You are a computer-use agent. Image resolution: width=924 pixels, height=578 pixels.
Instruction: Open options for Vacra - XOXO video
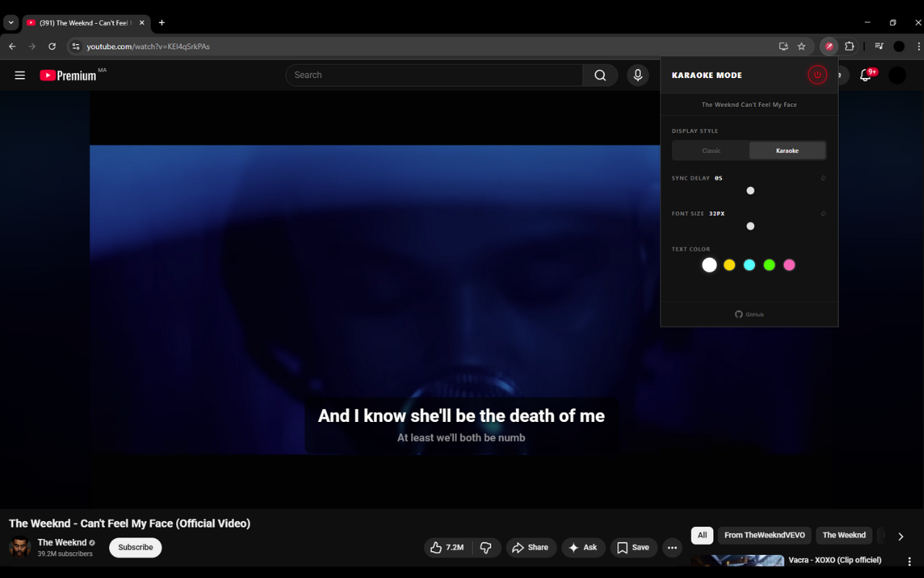pos(910,561)
